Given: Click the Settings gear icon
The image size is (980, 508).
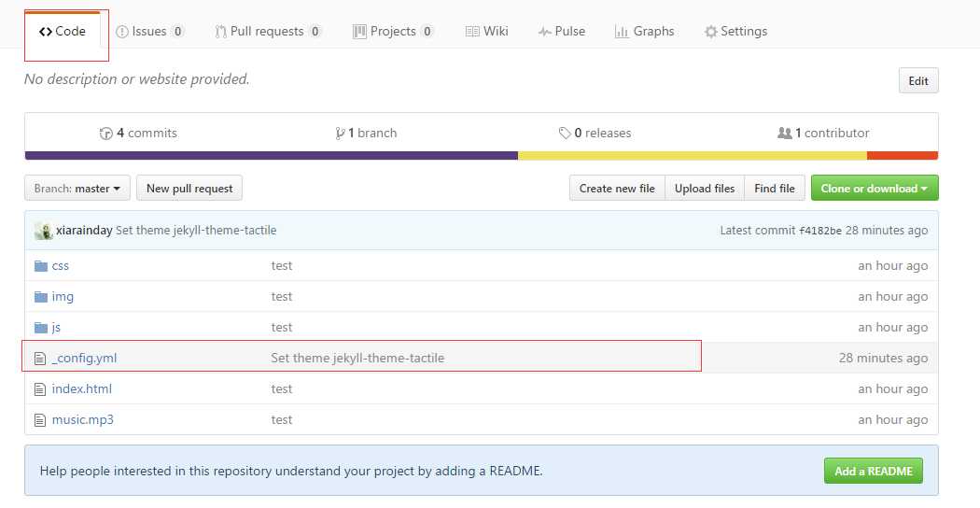Looking at the screenshot, I should click(x=710, y=32).
